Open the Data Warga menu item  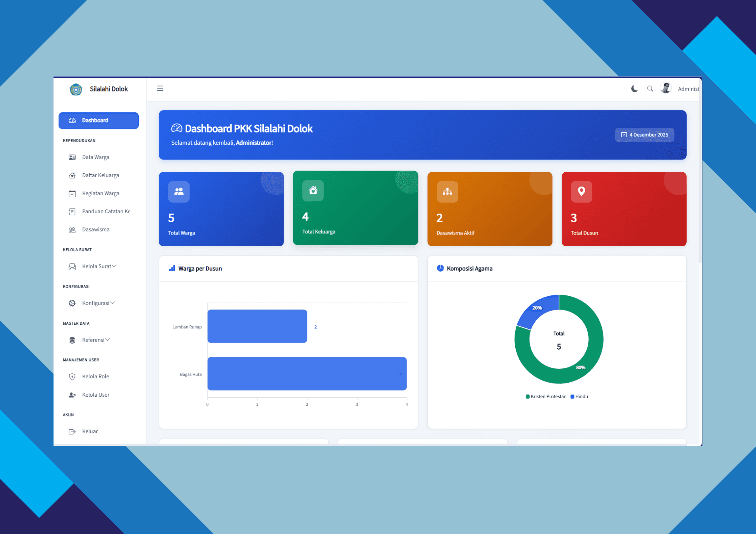[96, 157]
